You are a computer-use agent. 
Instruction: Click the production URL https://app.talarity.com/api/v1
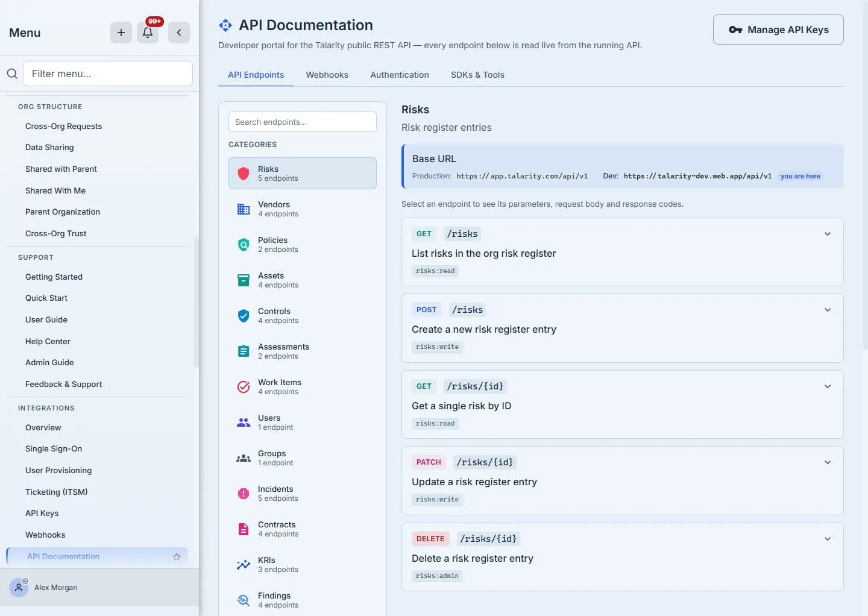point(522,176)
